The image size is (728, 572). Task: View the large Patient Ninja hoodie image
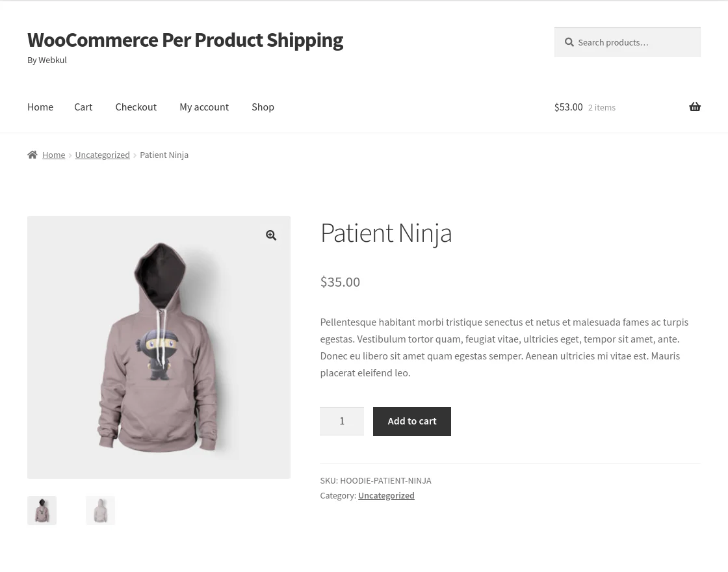coord(159,348)
